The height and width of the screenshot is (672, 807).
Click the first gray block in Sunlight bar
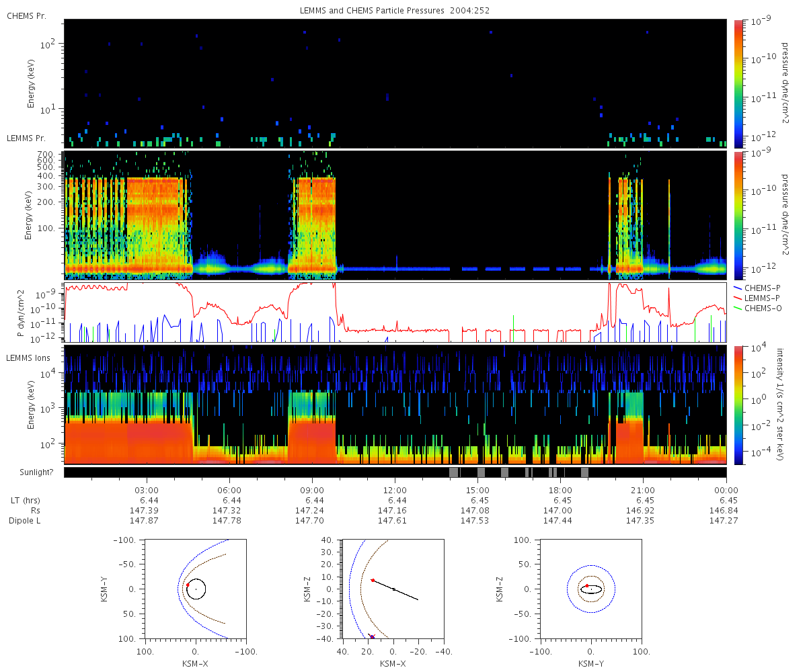(x=453, y=472)
